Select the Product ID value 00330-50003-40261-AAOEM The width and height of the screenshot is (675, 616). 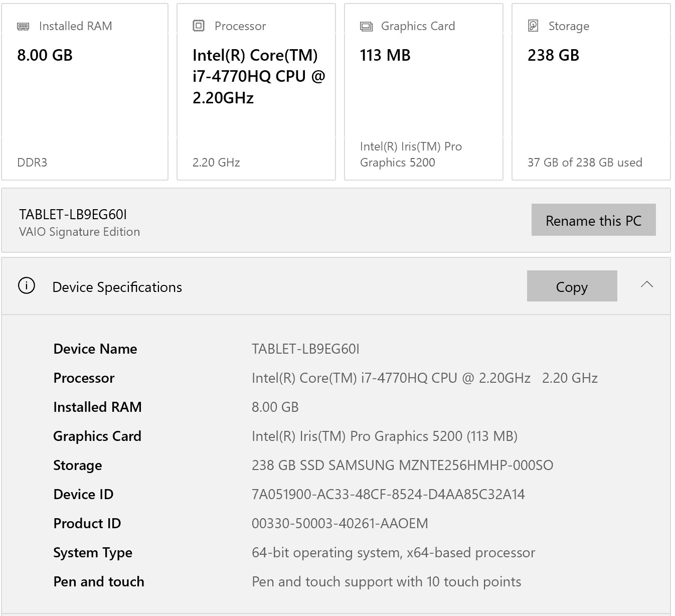click(x=340, y=524)
